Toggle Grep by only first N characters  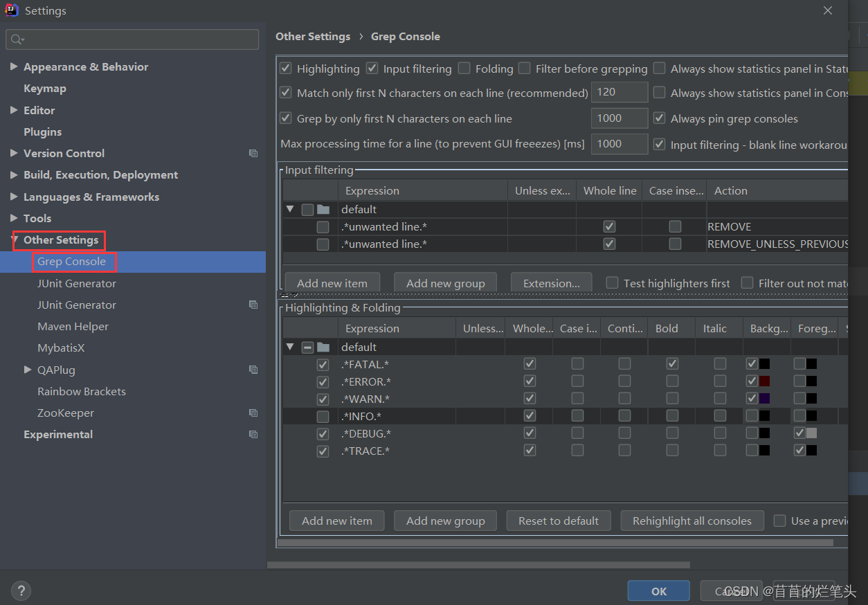285,118
